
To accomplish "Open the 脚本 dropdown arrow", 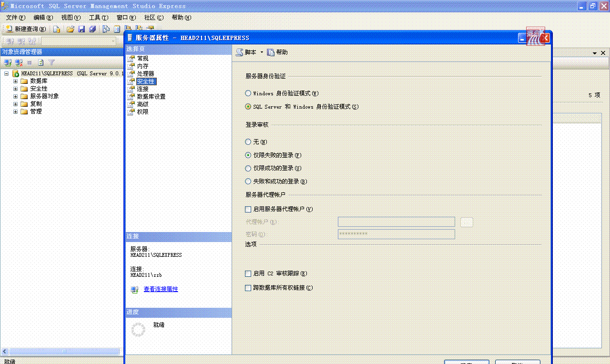I will coord(262,52).
